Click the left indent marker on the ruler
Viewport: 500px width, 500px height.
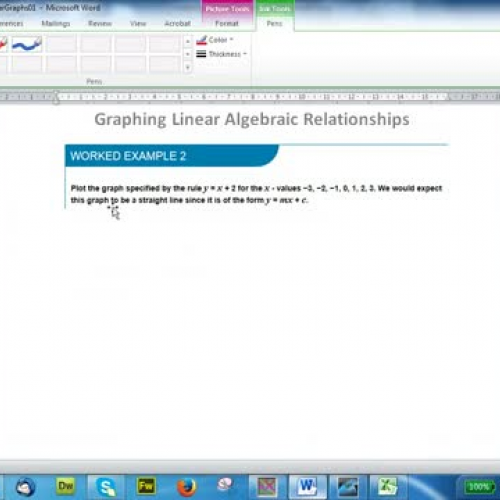[x=56, y=98]
